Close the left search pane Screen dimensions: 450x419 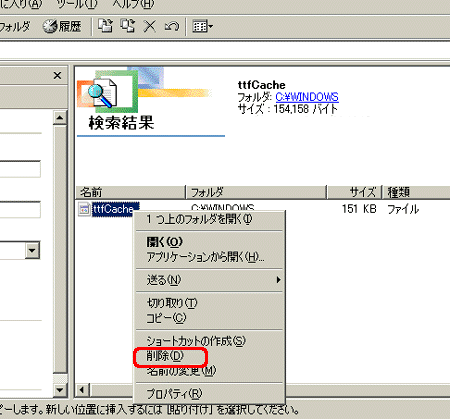coord(57,76)
